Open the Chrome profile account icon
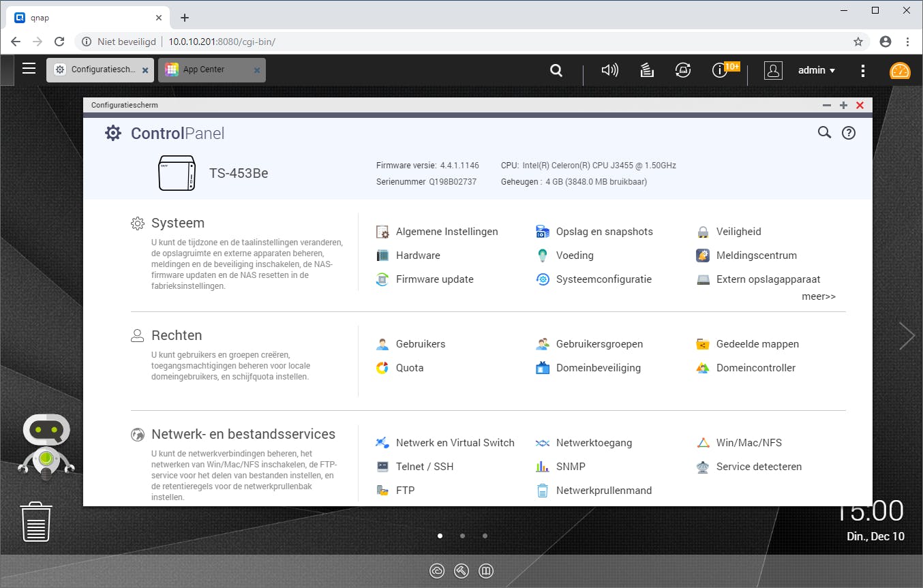Screen dimensions: 923x588 (886, 42)
